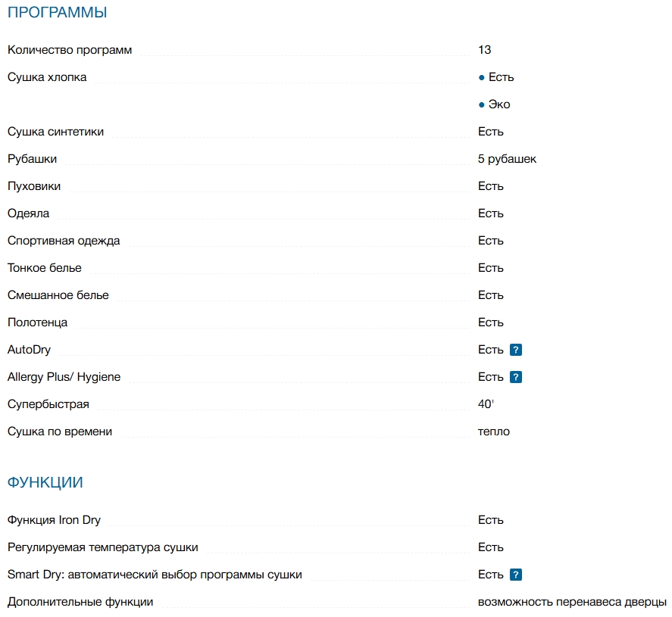Click the 'Пуховики' row label
This screenshot has height=617, width=672.
34,186
